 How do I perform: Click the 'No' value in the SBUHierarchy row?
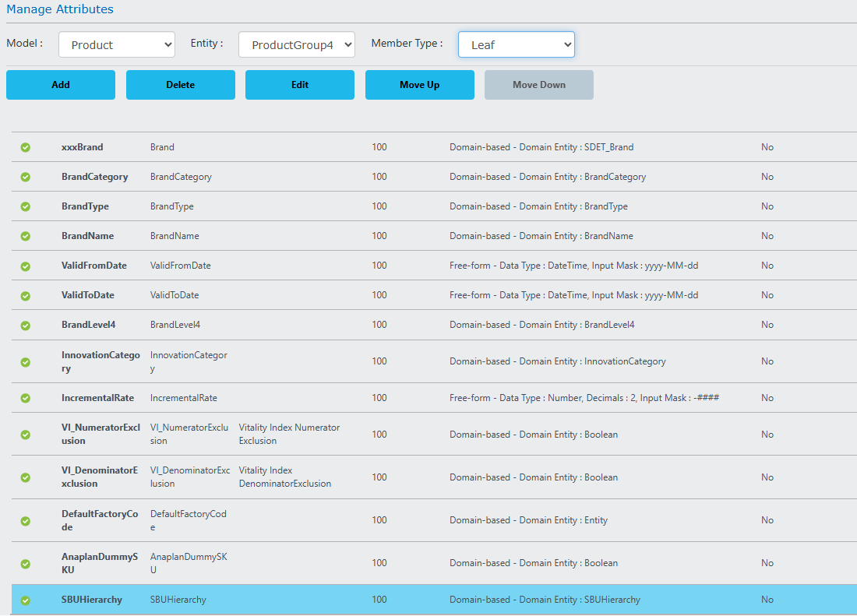click(x=767, y=599)
